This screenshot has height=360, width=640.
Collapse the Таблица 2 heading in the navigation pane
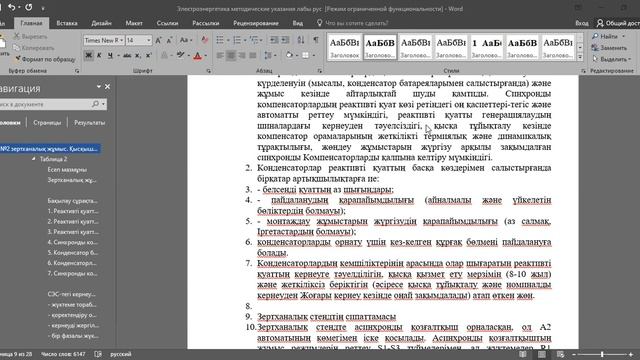tap(34, 159)
